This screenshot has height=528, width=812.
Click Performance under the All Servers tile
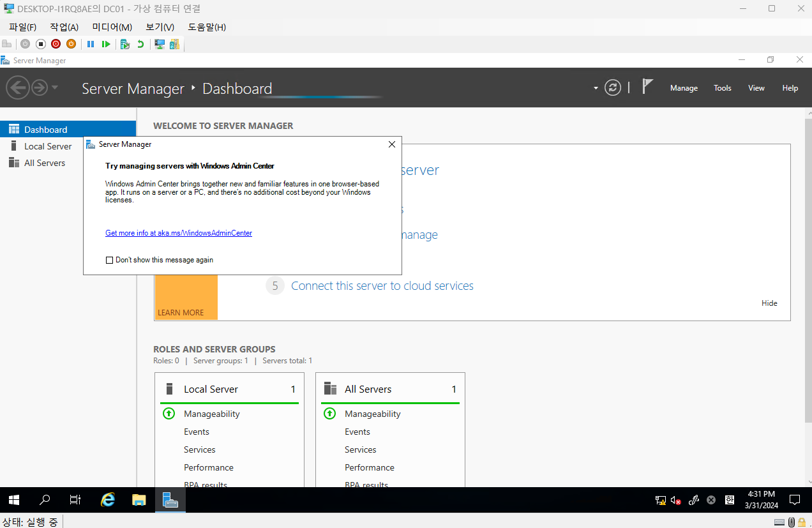tap(370, 467)
